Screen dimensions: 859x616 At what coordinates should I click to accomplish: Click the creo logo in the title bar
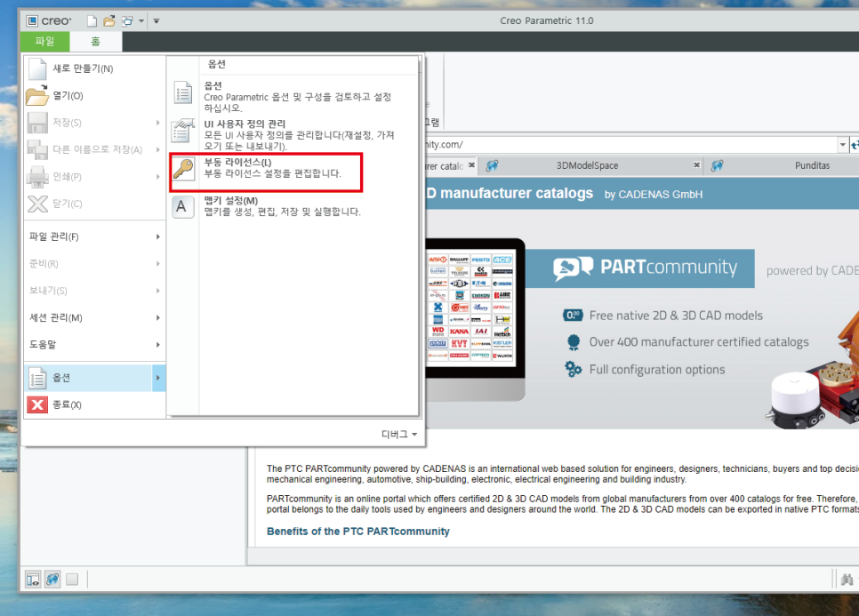point(49,20)
